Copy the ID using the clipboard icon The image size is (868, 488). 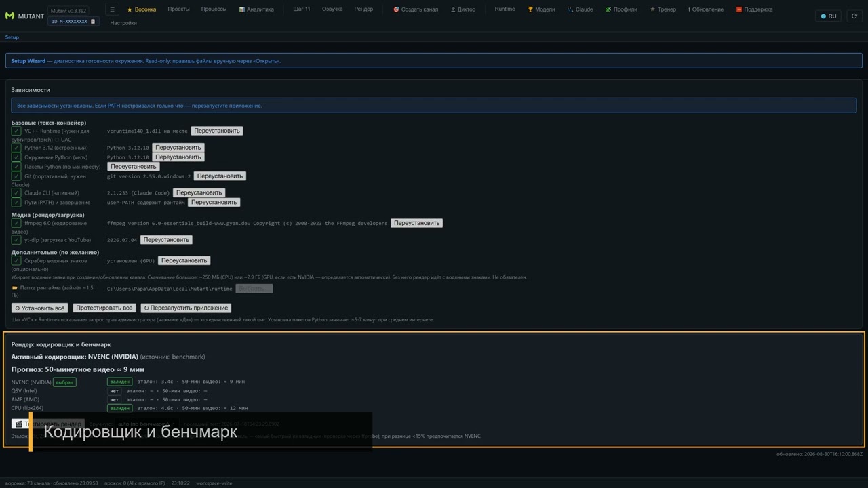pyautogui.click(x=94, y=22)
